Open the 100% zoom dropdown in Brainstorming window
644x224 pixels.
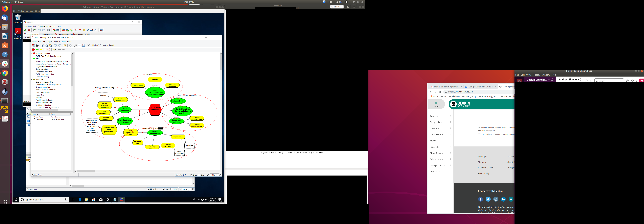[217, 175]
